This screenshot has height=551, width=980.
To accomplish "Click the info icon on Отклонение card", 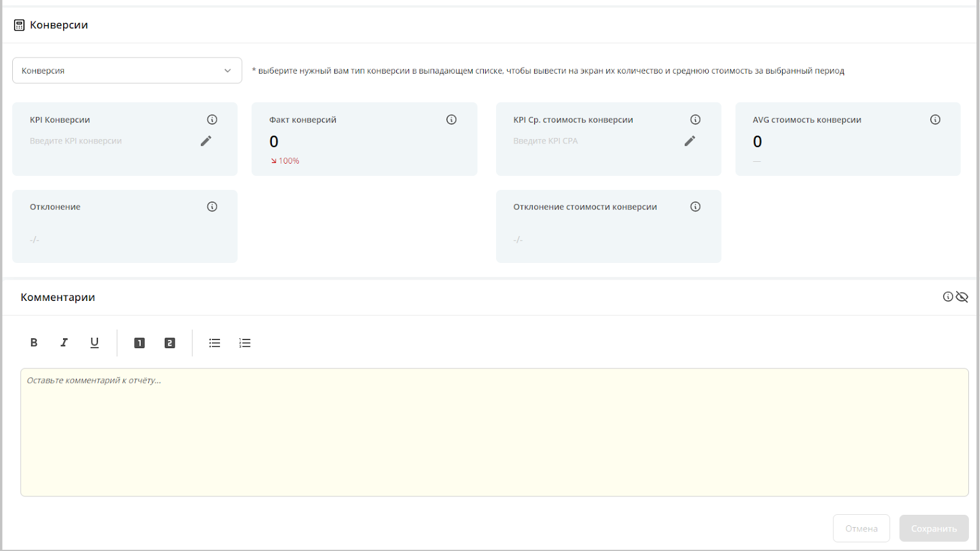I will (212, 207).
